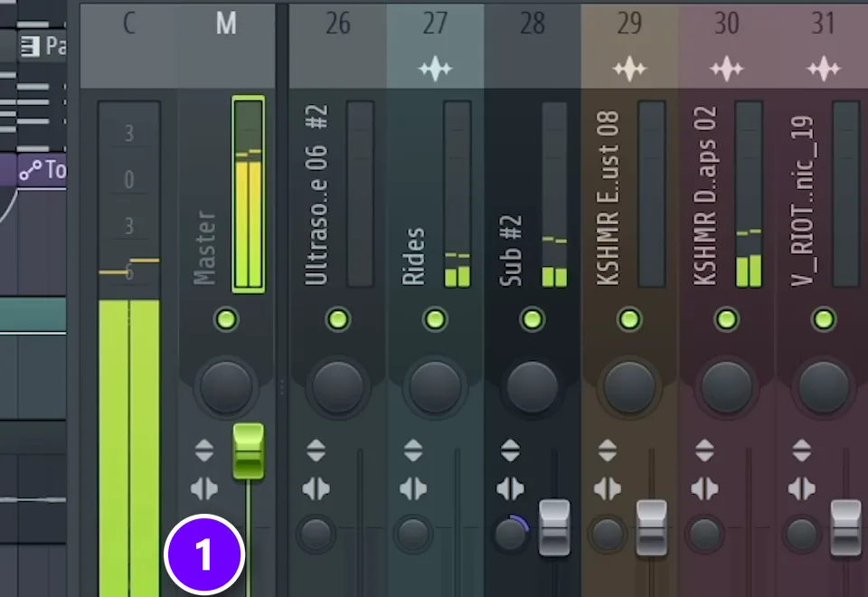Click the stereo separation knob on track 30
Viewport: 868px width, 597px height.
(704, 535)
